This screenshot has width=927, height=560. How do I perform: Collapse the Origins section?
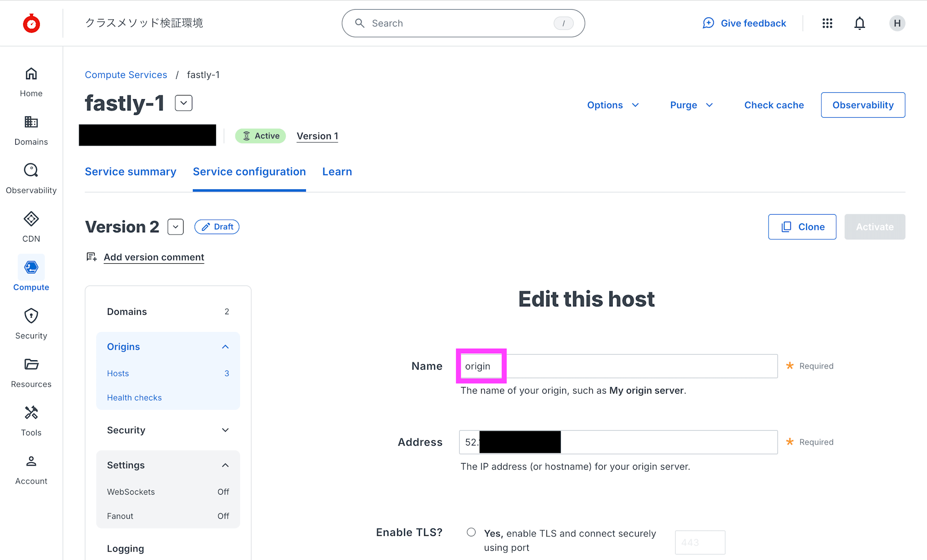point(225,347)
